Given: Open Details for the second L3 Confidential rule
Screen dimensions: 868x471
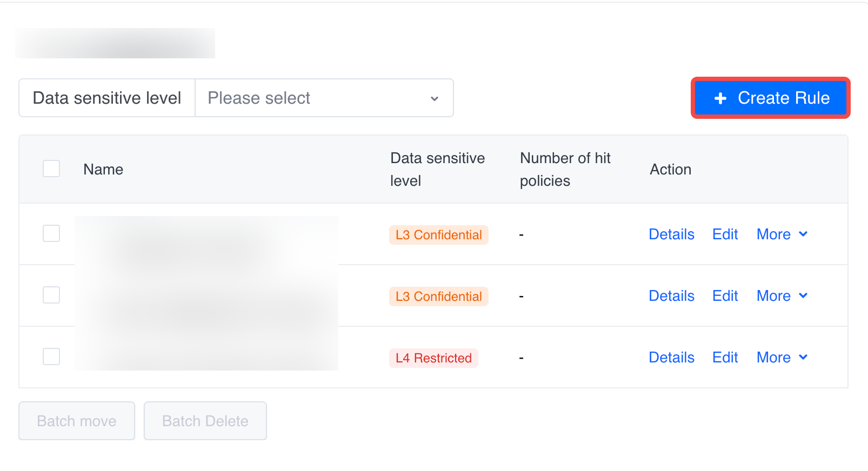Looking at the screenshot, I should click(671, 296).
